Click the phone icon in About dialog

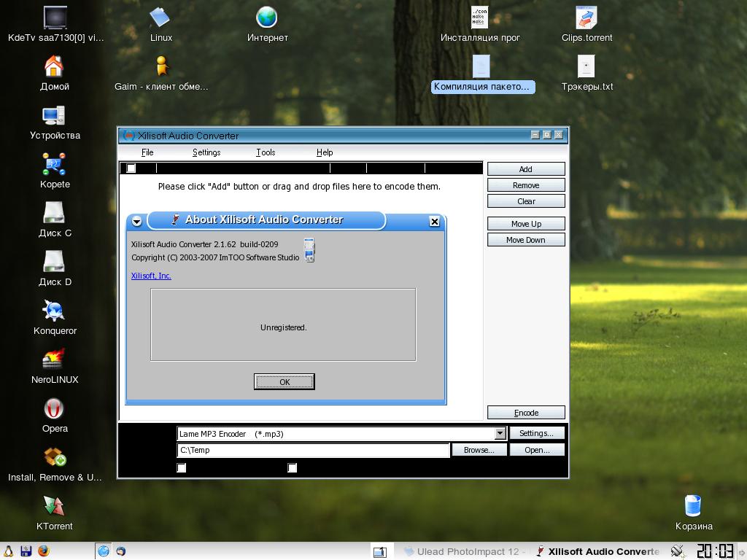309,250
